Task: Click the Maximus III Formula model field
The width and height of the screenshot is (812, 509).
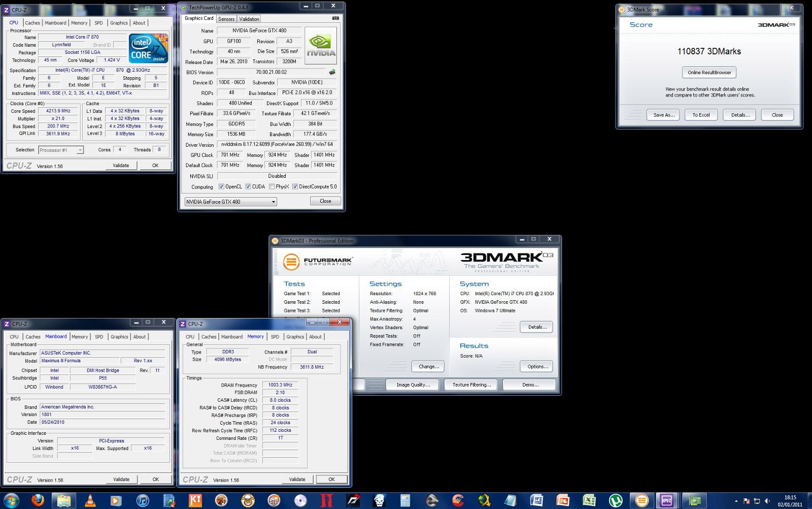Action: [79, 361]
